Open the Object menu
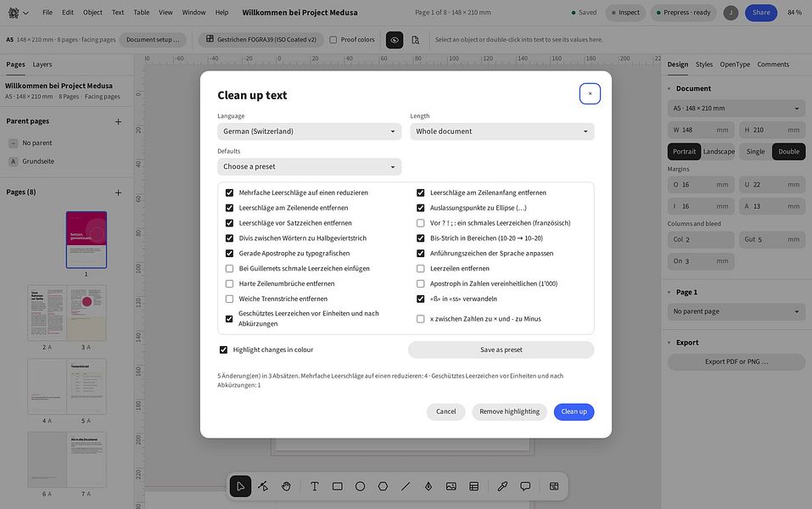 pyautogui.click(x=92, y=13)
